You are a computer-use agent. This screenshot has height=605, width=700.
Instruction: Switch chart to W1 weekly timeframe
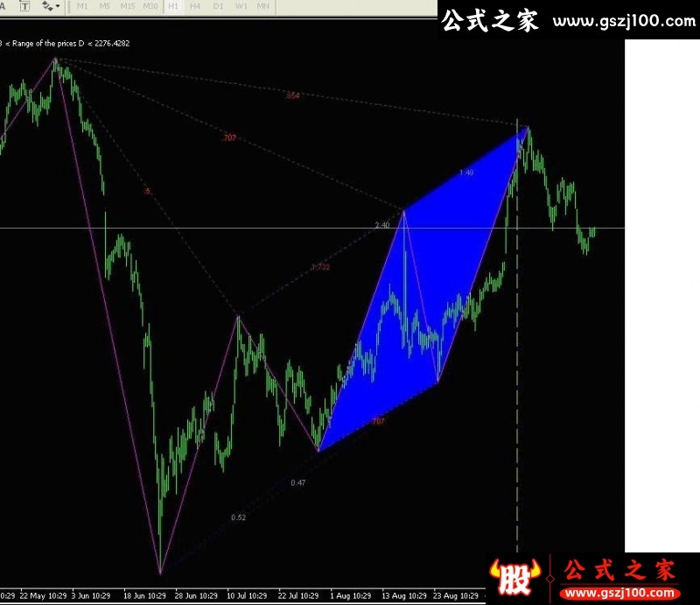click(241, 6)
